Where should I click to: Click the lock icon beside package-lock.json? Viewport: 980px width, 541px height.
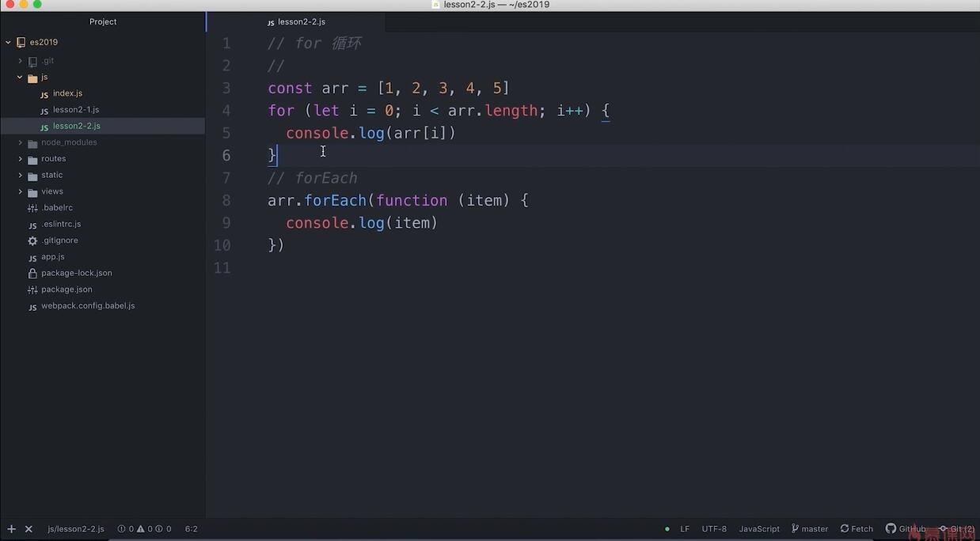pyautogui.click(x=32, y=274)
